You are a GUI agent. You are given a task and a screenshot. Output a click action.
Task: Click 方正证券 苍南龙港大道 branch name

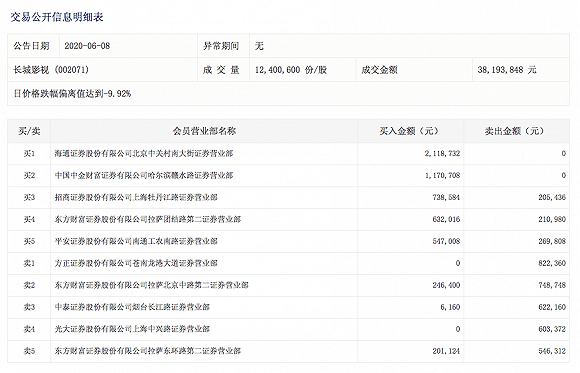(136, 263)
